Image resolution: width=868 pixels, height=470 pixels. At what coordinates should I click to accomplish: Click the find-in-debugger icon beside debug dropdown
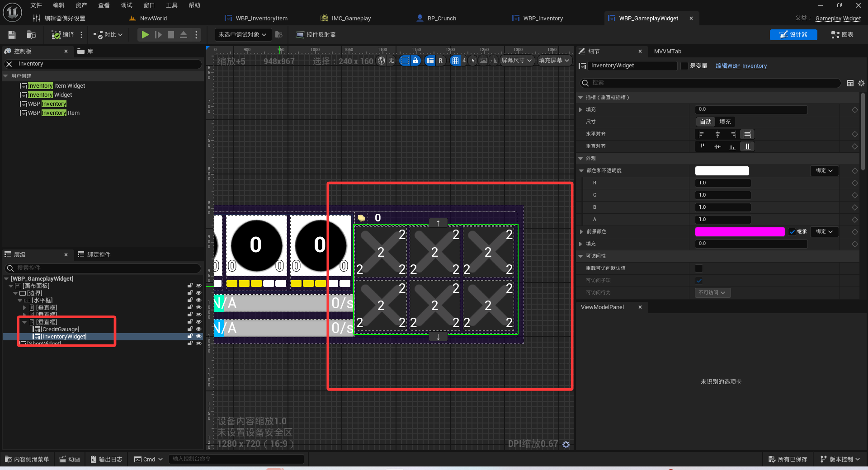(279, 35)
